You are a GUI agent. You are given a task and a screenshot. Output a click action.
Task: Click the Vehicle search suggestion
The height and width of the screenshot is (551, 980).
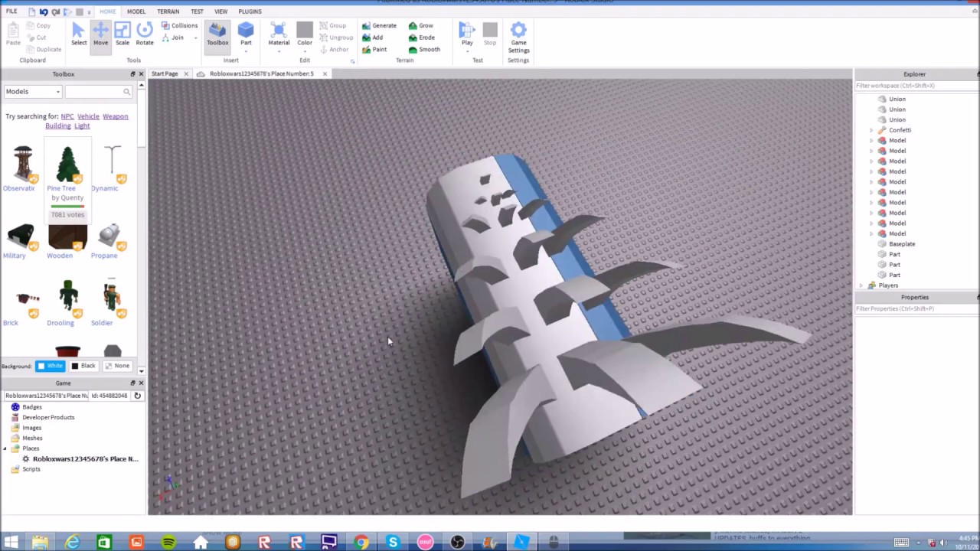(88, 116)
